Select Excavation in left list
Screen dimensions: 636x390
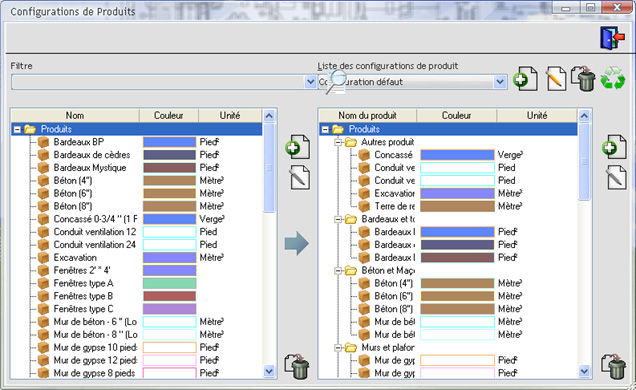pos(75,257)
